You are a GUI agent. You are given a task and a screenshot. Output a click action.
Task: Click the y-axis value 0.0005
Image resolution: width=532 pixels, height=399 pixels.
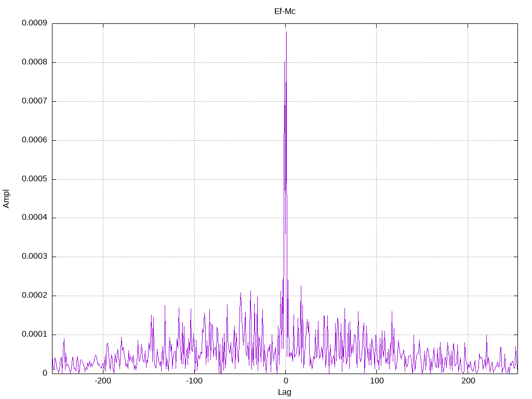tap(34, 179)
